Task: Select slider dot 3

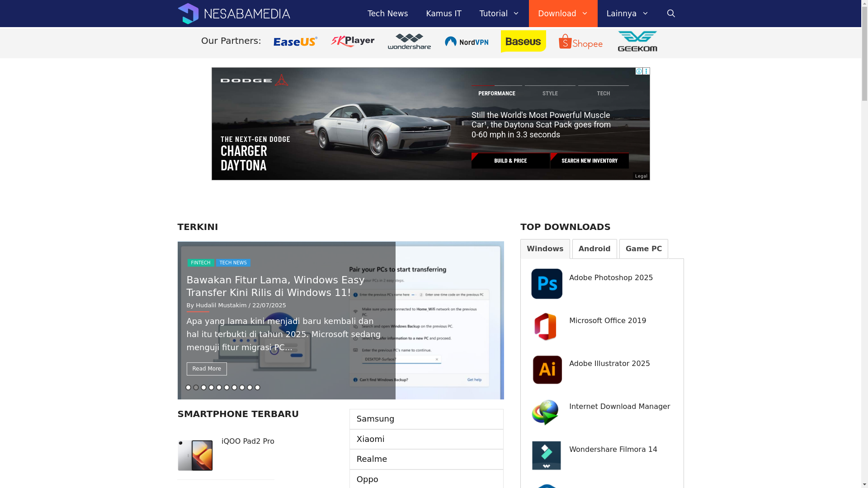Action: (203, 388)
